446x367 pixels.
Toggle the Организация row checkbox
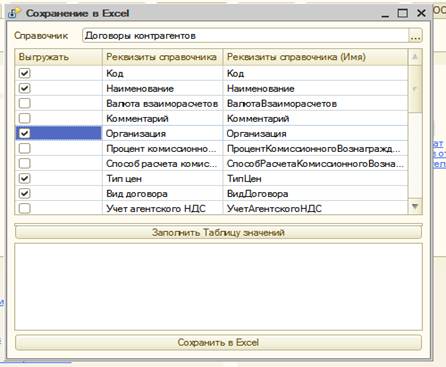tap(25, 133)
